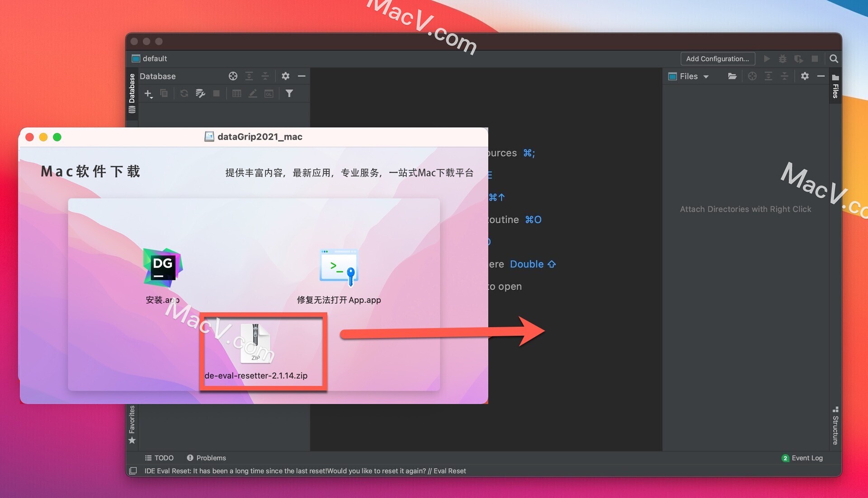
Task: Expand all in Database panel
Action: click(x=249, y=76)
